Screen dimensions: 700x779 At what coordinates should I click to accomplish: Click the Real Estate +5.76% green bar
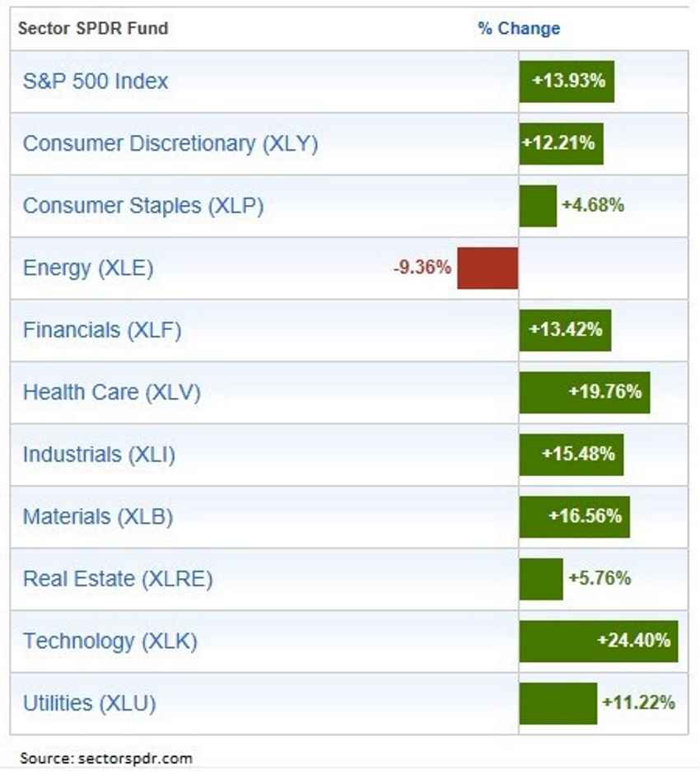click(x=541, y=579)
